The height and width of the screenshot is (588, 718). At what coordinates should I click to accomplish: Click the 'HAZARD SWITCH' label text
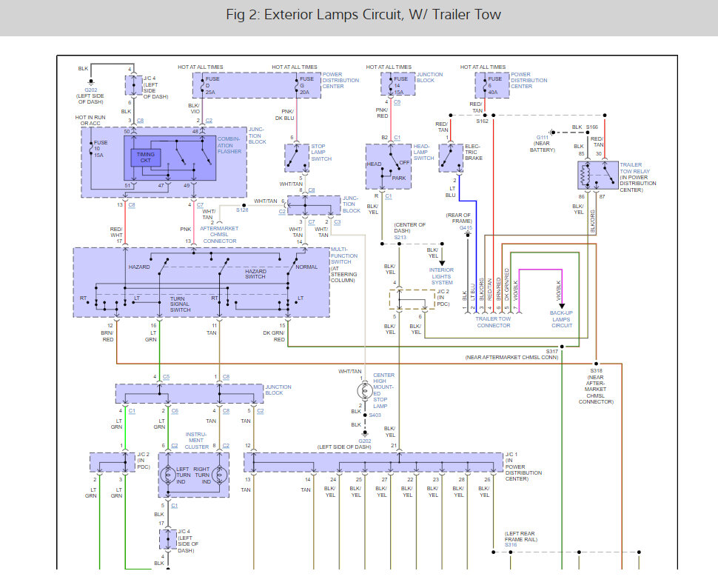pyautogui.click(x=255, y=274)
